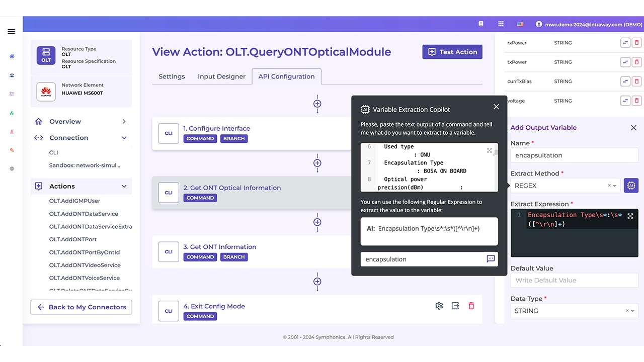Open the users group icon in left rail
The height and width of the screenshot is (362, 644).
[12, 75]
